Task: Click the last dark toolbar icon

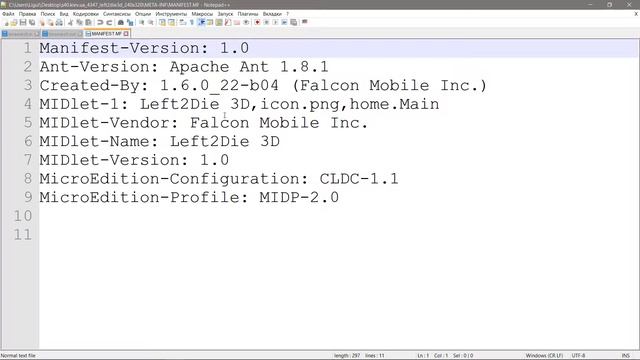Action: [304, 22]
